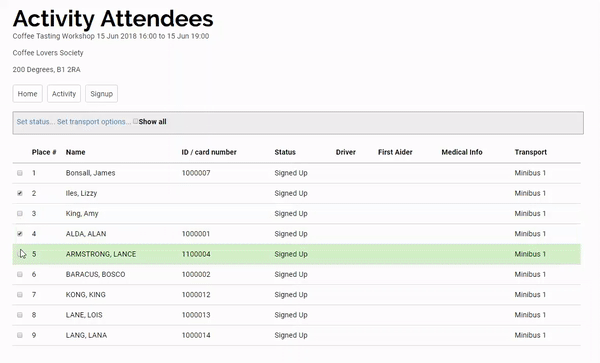The width and height of the screenshot is (600, 363).
Task: Click the Name column header
Action: (x=75, y=152)
